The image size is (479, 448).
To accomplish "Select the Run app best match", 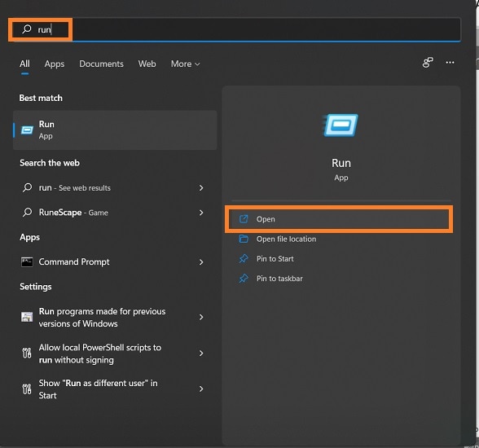I will (x=115, y=130).
